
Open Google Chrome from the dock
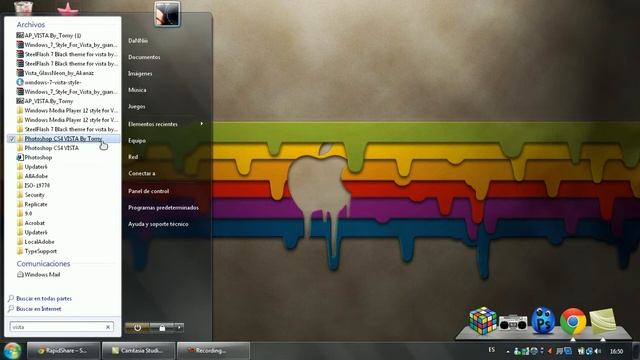573,322
